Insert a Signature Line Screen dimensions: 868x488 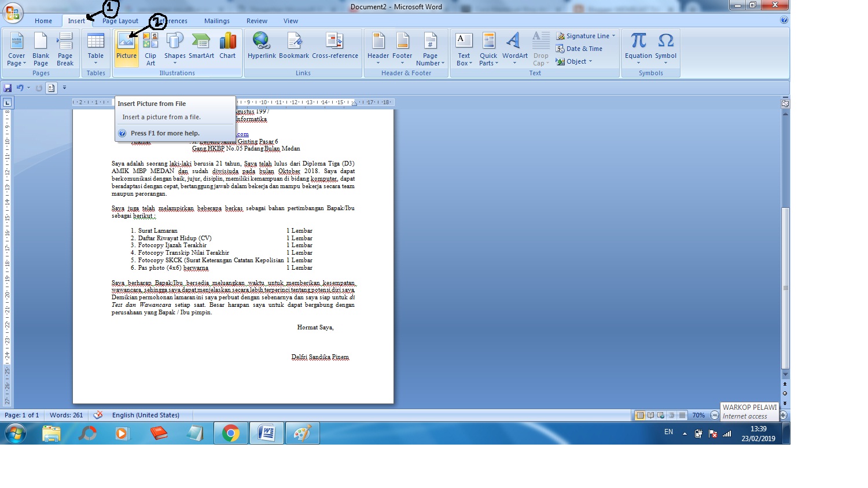tap(586, 35)
